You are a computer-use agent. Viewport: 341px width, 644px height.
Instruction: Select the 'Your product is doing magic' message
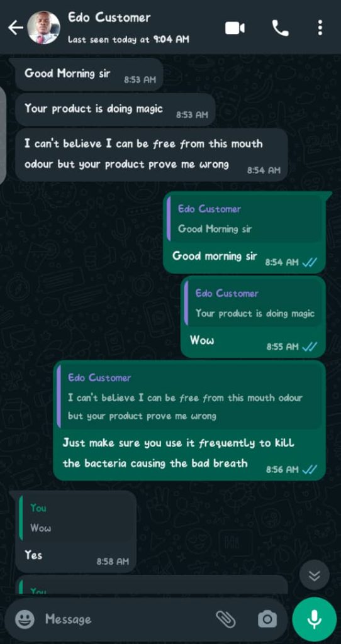pyautogui.click(x=115, y=109)
